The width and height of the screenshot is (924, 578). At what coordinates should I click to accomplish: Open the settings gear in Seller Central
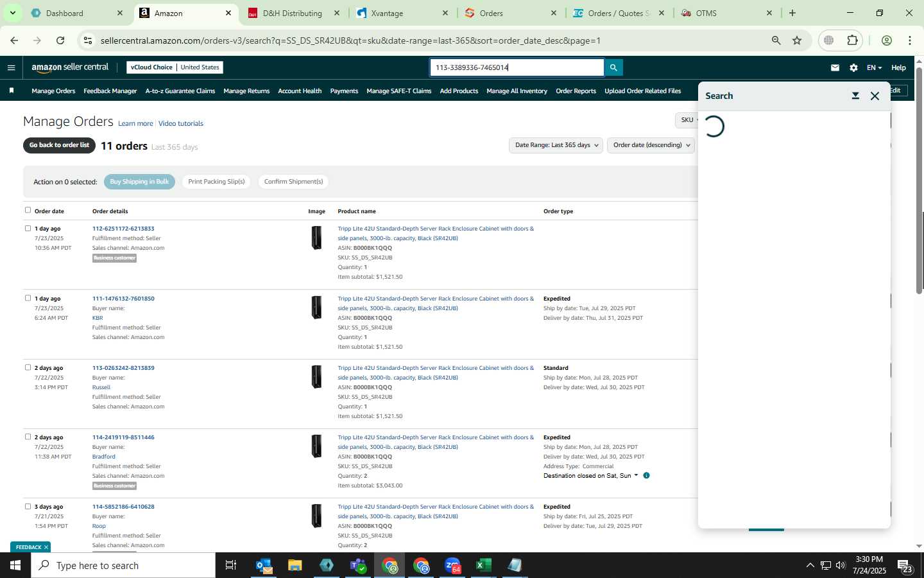pyautogui.click(x=853, y=67)
